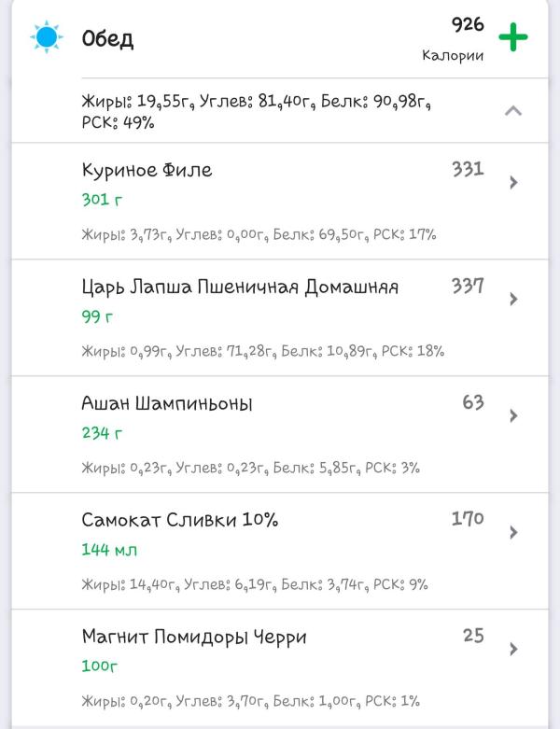The image size is (560, 729).
Task: Open the arrow next to Самокат Сливки
Action: coord(513,532)
